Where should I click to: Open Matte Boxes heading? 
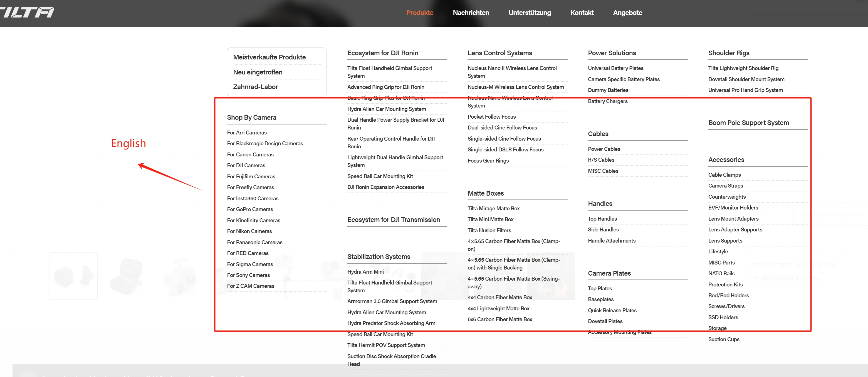[486, 193]
